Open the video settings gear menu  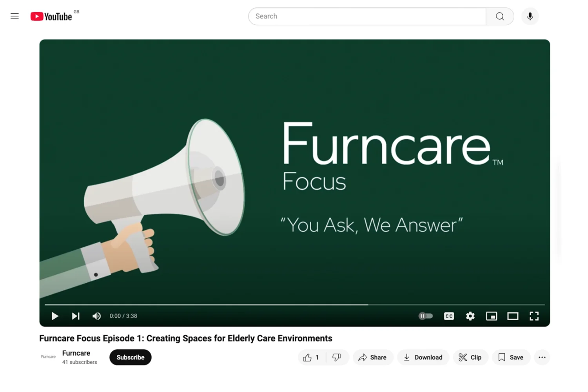[x=470, y=316]
